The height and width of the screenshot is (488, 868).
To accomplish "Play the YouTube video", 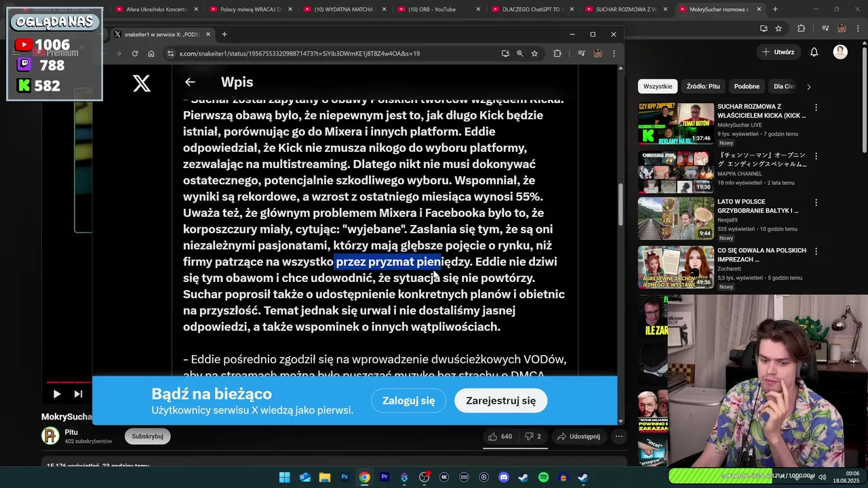I will click(57, 394).
